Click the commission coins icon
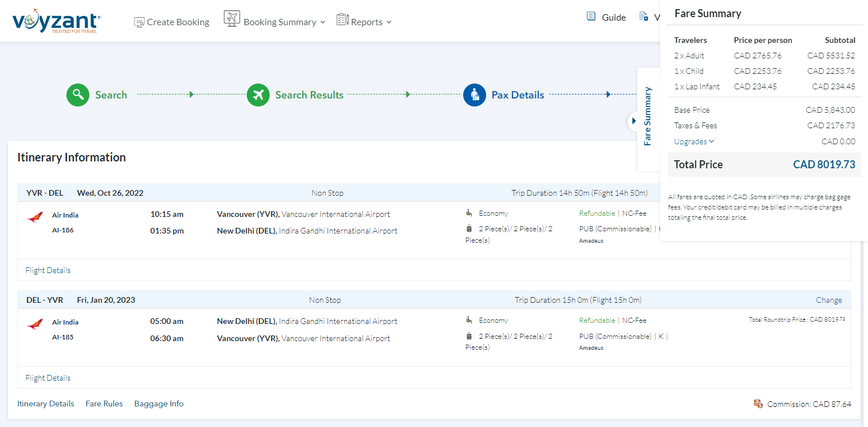This screenshot has width=868, height=427. pyautogui.click(x=758, y=404)
